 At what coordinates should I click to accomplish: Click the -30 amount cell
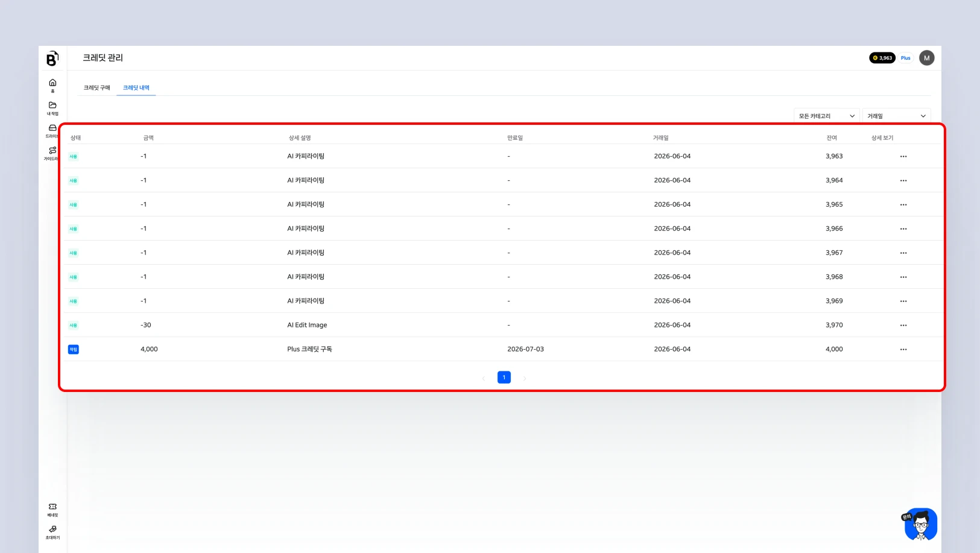146,325
